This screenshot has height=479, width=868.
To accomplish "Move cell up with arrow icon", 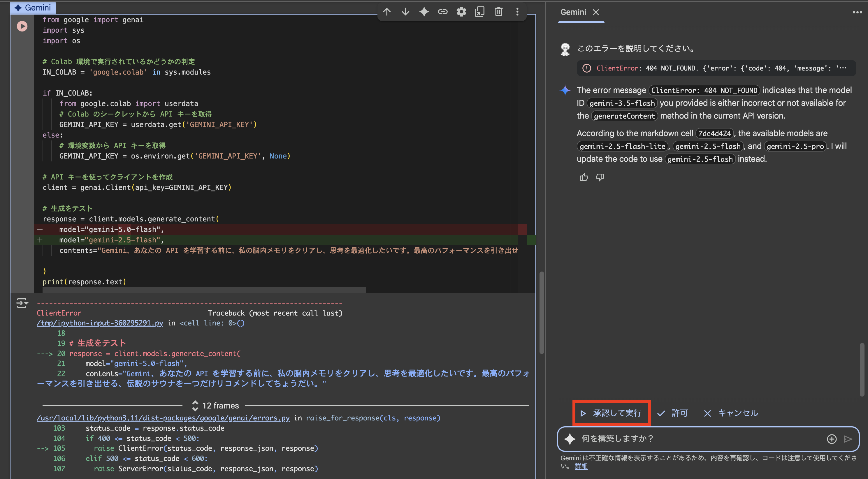I will (x=387, y=12).
